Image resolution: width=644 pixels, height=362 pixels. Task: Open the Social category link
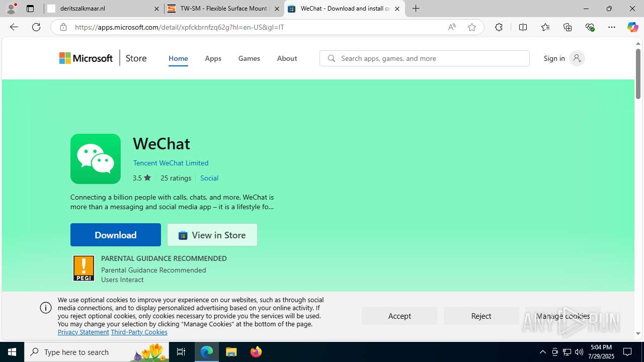point(209,178)
